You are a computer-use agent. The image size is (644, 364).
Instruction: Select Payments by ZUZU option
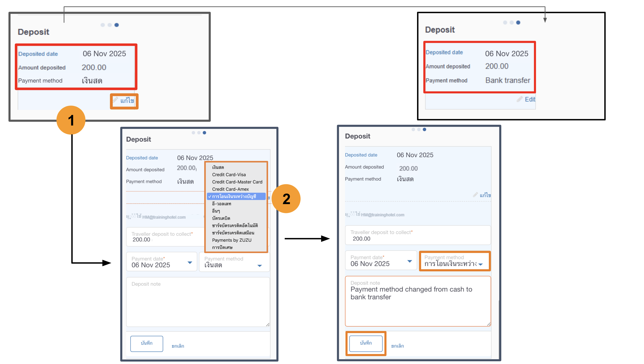pos(232,240)
